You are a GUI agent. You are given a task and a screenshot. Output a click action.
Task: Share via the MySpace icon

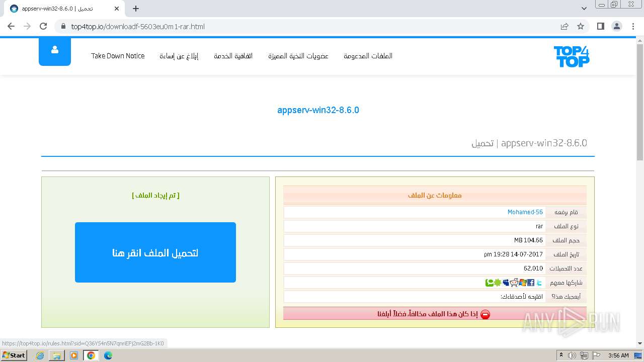point(506,283)
